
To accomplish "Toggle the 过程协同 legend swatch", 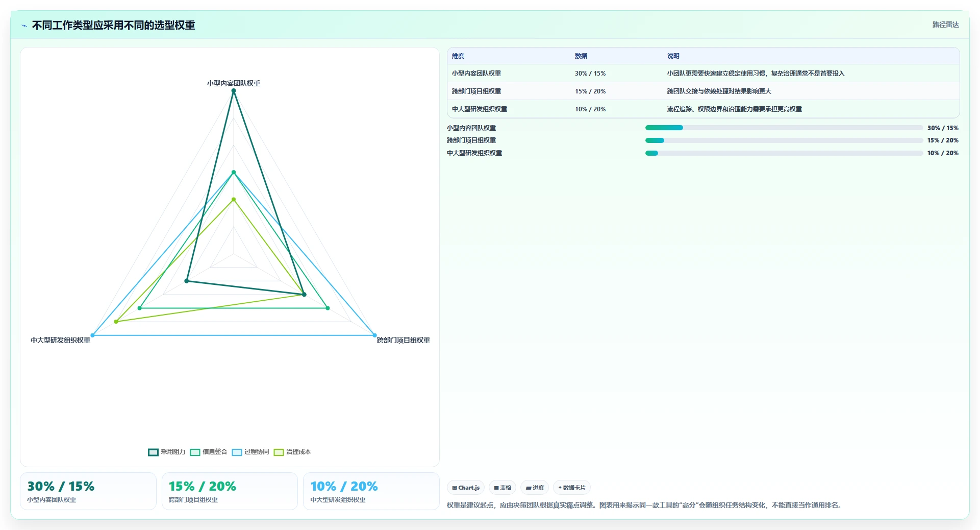I will (237, 452).
